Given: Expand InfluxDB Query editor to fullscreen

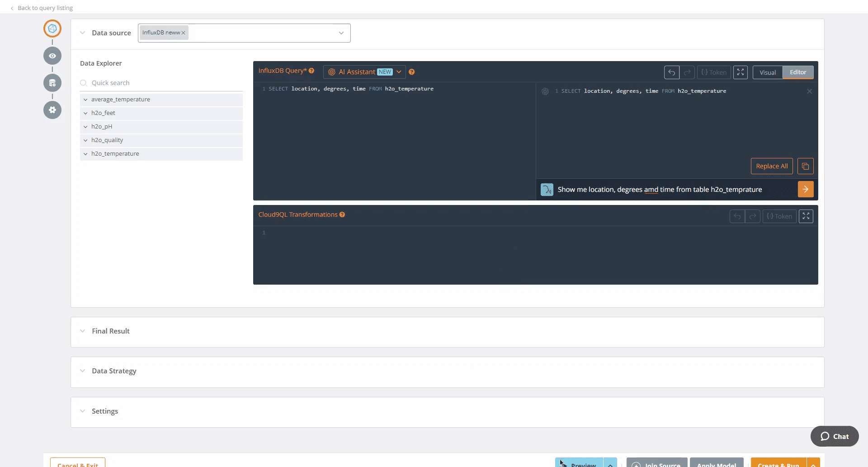Looking at the screenshot, I should click(x=740, y=72).
